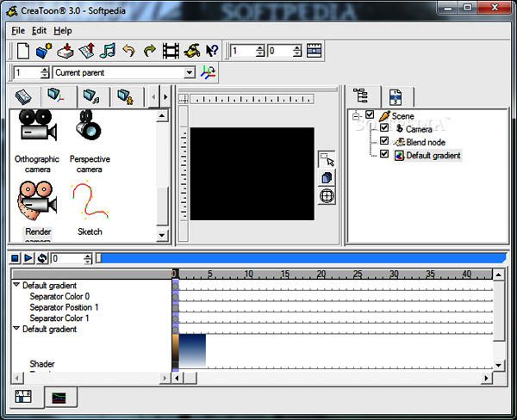Collapse the first Default gradient timeline group
This screenshot has width=517, height=420.
tap(16, 285)
